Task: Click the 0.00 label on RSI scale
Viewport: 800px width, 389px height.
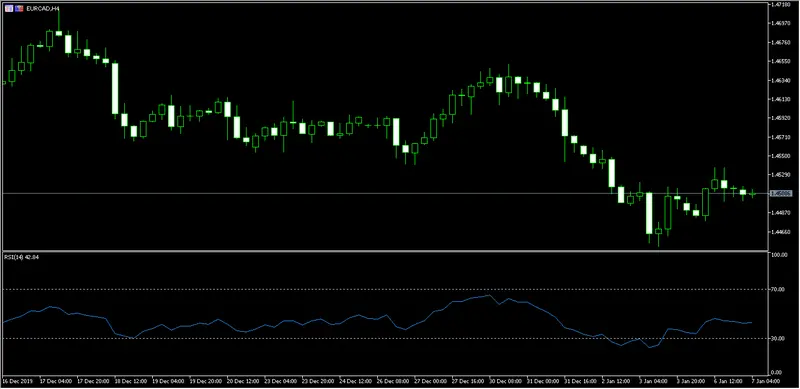Action: pyautogui.click(x=779, y=372)
